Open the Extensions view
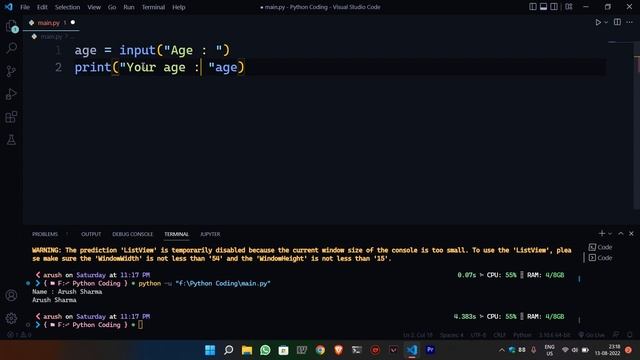640x360 pixels. [11, 117]
